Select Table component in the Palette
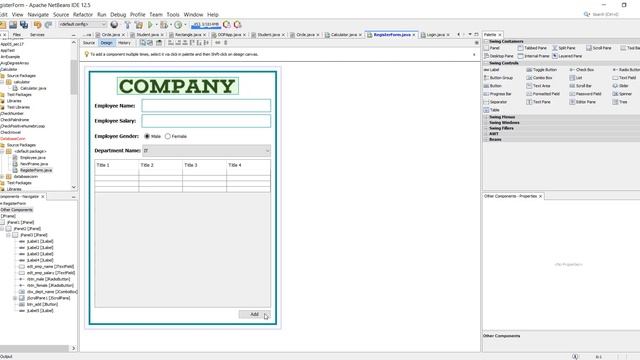Image resolution: width=640 pixels, height=360 pixels. tap(491, 110)
